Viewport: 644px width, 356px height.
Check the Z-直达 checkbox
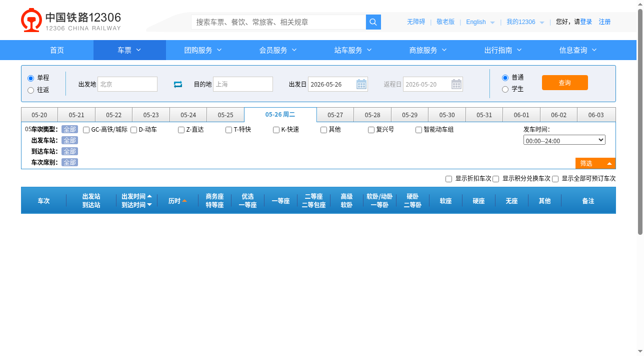[181, 130]
